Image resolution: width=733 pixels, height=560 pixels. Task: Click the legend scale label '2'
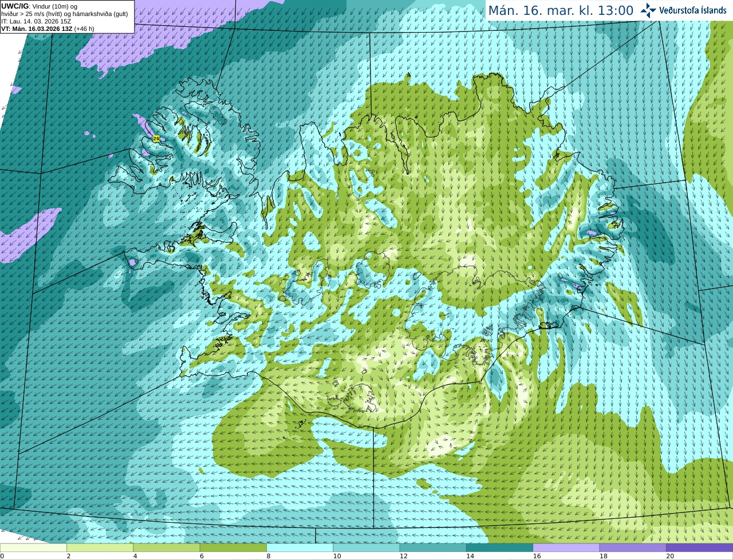[68, 556]
